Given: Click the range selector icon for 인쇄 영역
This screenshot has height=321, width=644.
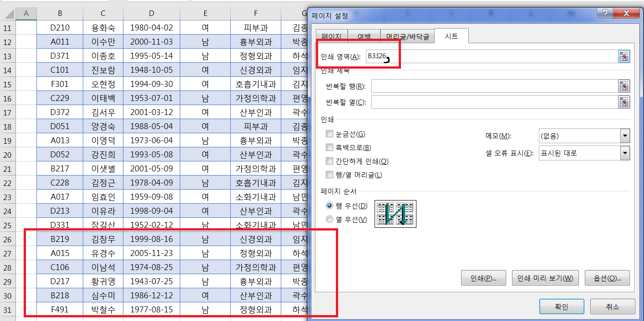Looking at the screenshot, I should click(x=624, y=56).
